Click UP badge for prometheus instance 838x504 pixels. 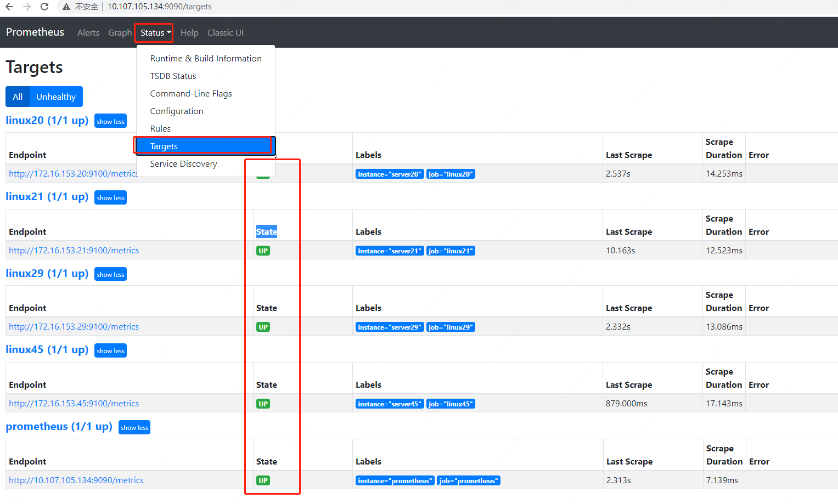(263, 480)
